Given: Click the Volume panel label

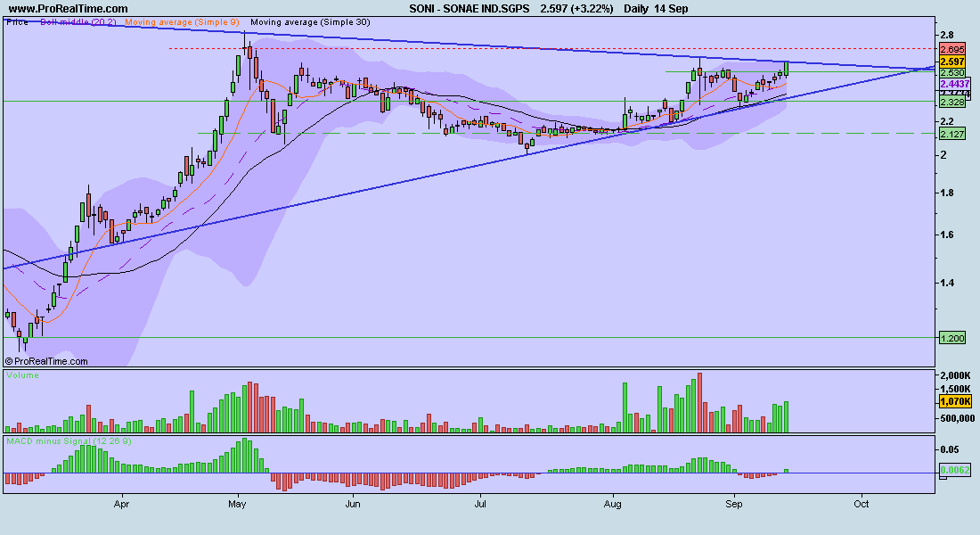Looking at the screenshot, I should (x=22, y=375).
